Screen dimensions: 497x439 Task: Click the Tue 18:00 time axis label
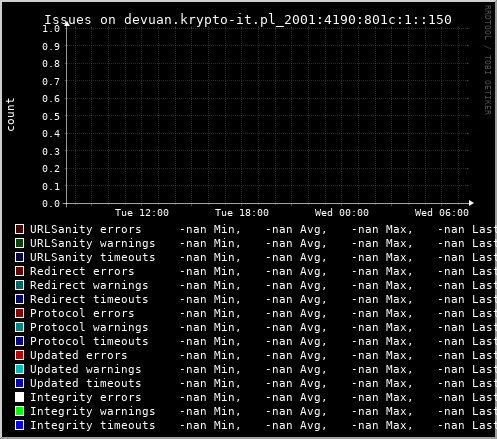(x=242, y=213)
